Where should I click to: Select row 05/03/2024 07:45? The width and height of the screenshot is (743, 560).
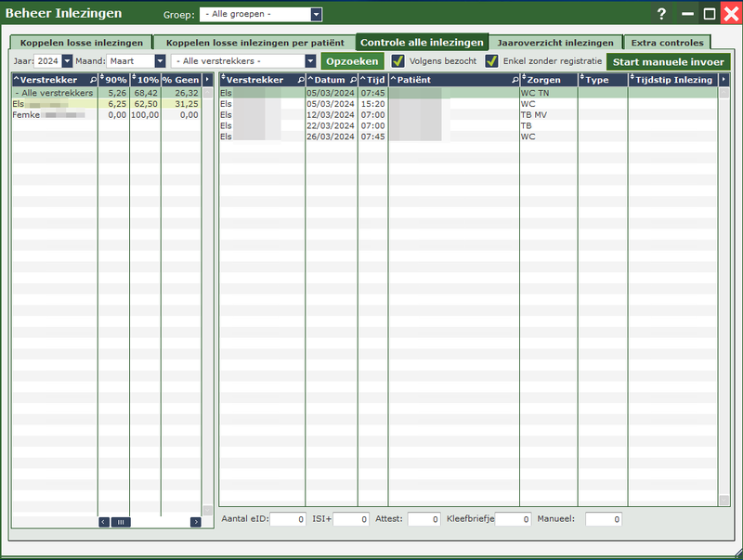tap(468, 93)
